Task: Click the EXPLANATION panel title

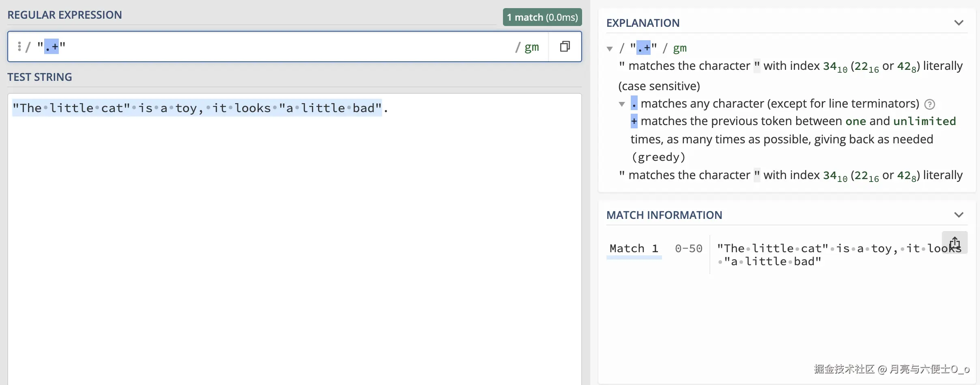Action: [x=643, y=23]
